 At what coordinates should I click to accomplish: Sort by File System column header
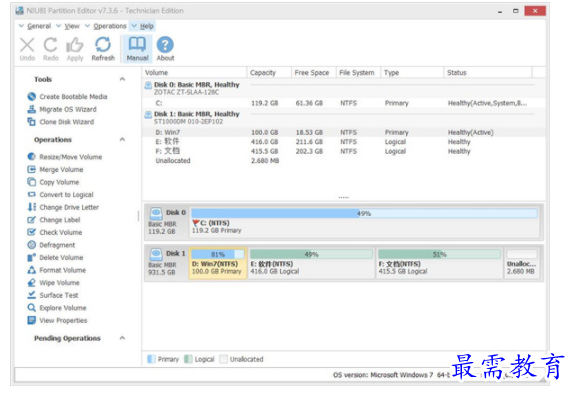(x=358, y=73)
